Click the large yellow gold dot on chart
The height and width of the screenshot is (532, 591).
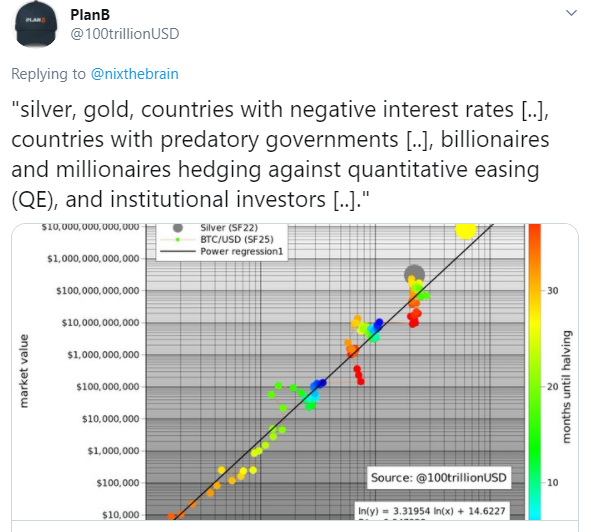[x=466, y=230]
